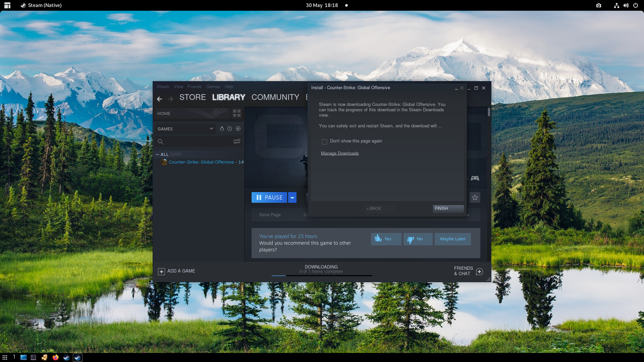Screen dimensions: 644x362
Task: Click the thumbs-up Yes recommendation button
Action: 386,239
